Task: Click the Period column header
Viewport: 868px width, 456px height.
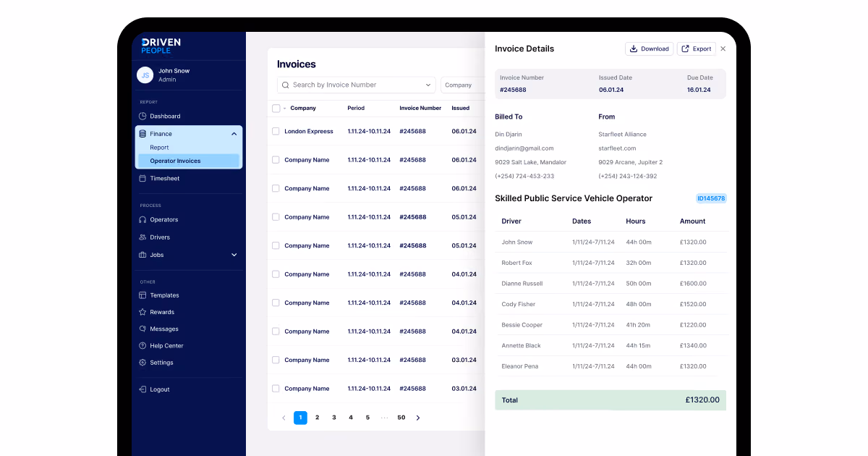Action: (x=356, y=109)
